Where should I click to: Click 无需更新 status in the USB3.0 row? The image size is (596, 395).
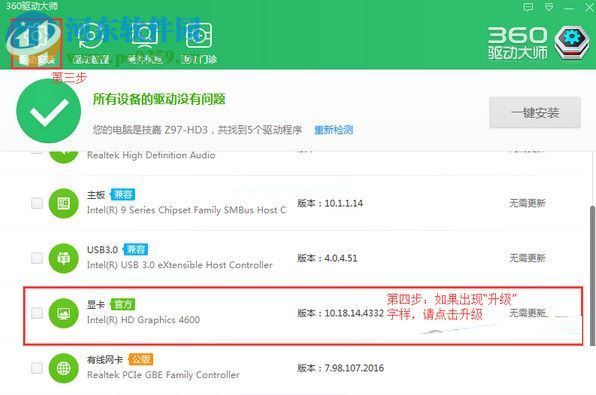click(527, 258)
